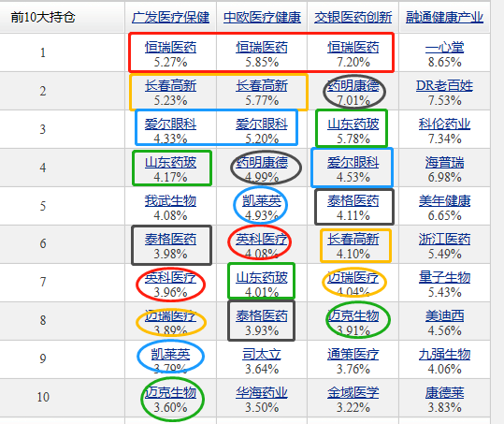504x424 pixels.
Task: Click 英科医疗 with 4.08% holding
Action: pyautogui.click(x=262, y=239)
